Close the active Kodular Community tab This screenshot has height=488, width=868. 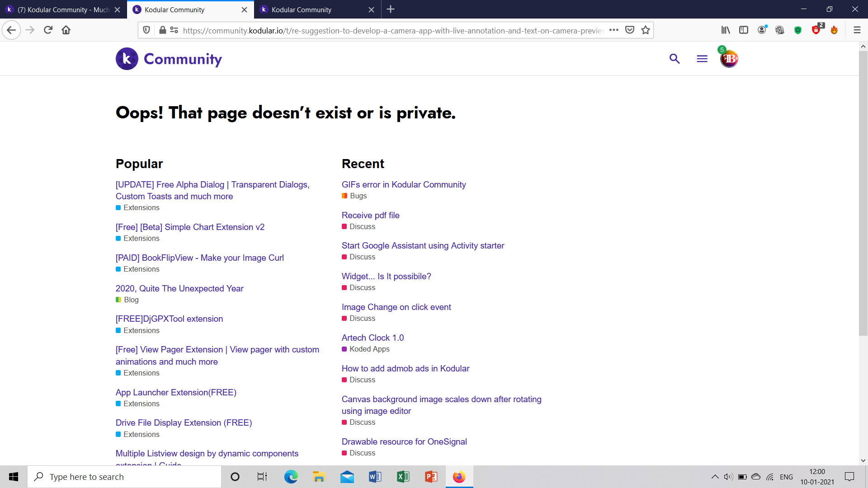coord(244,9)
